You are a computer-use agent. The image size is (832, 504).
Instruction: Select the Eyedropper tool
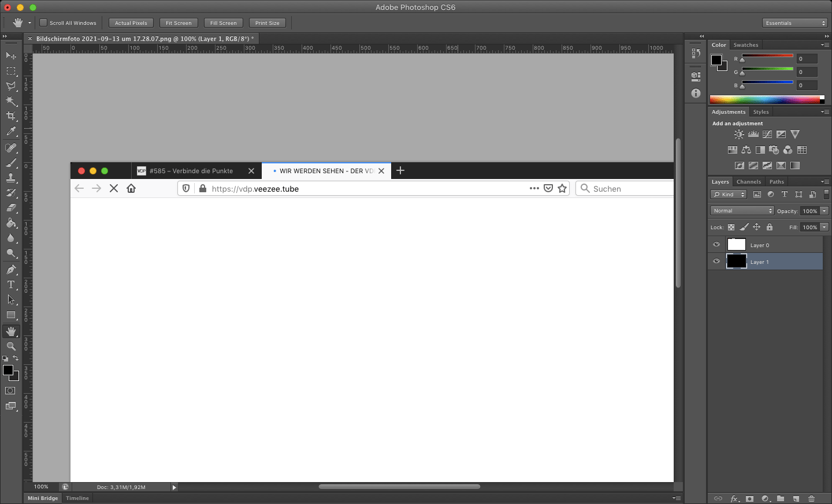click(11, 132)
